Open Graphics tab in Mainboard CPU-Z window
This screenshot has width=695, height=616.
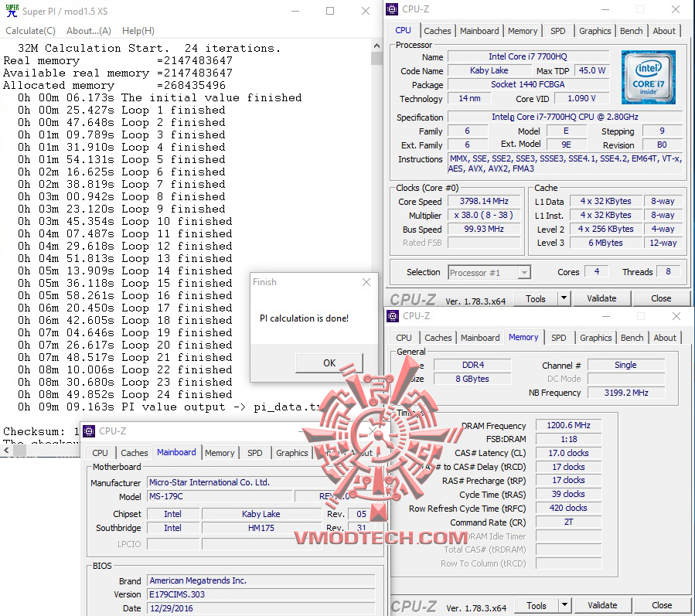point(291,453)
